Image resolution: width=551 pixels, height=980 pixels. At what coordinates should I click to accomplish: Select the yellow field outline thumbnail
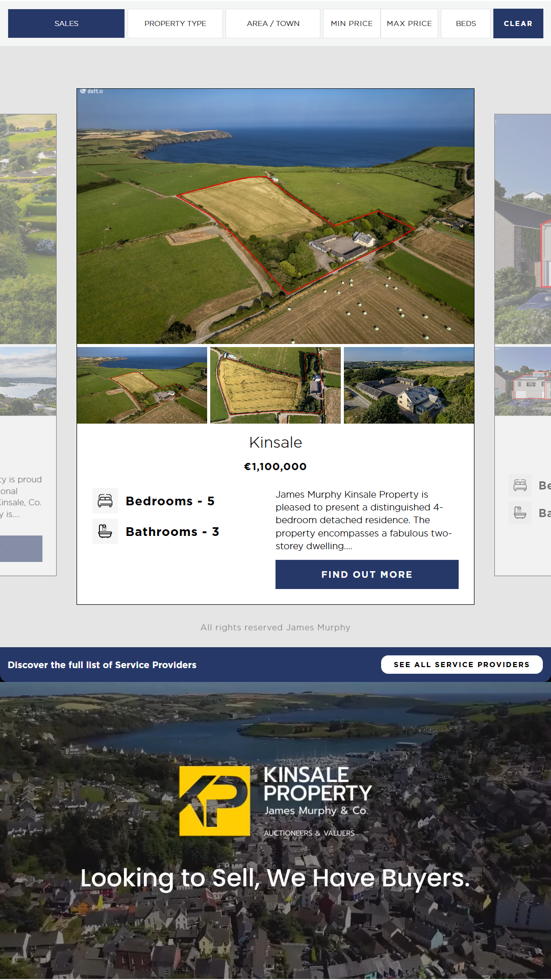coord(275,385)
